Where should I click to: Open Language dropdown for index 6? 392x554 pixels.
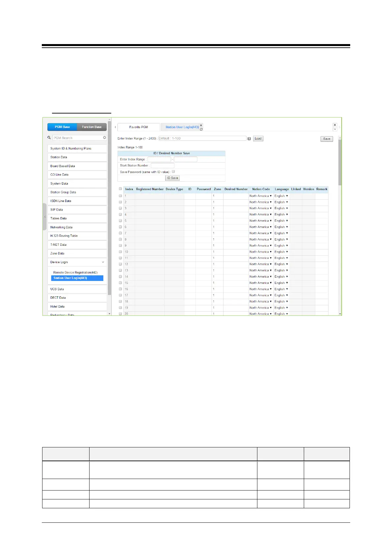point(281,227)
